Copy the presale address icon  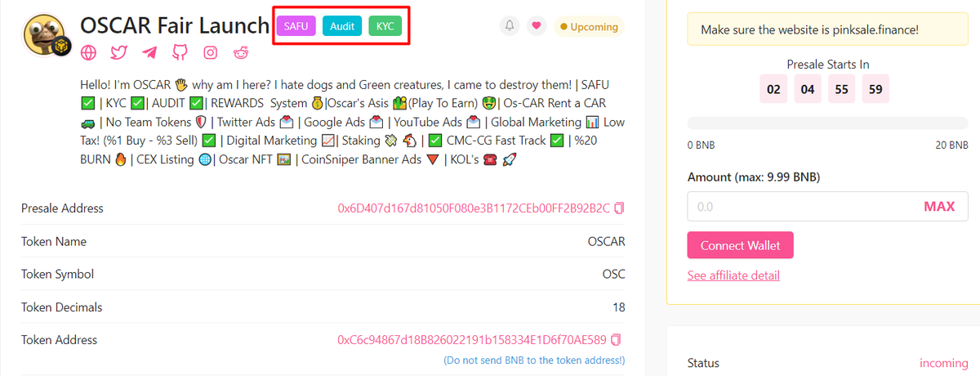coord(619,208)
